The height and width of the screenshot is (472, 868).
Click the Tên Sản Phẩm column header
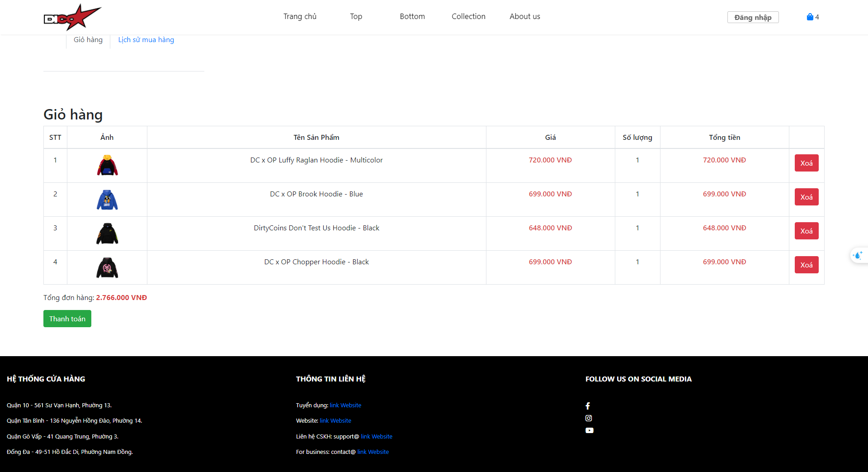[316, 137]
